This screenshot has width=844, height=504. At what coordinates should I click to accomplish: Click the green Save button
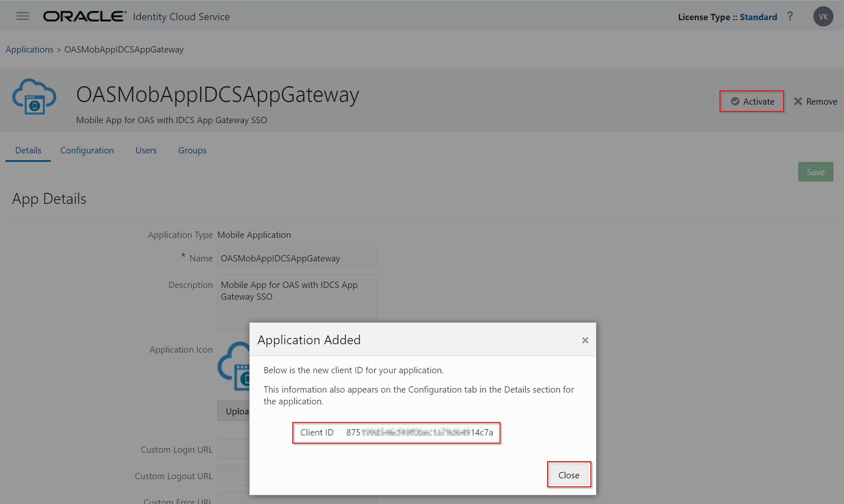click(815, 172)
